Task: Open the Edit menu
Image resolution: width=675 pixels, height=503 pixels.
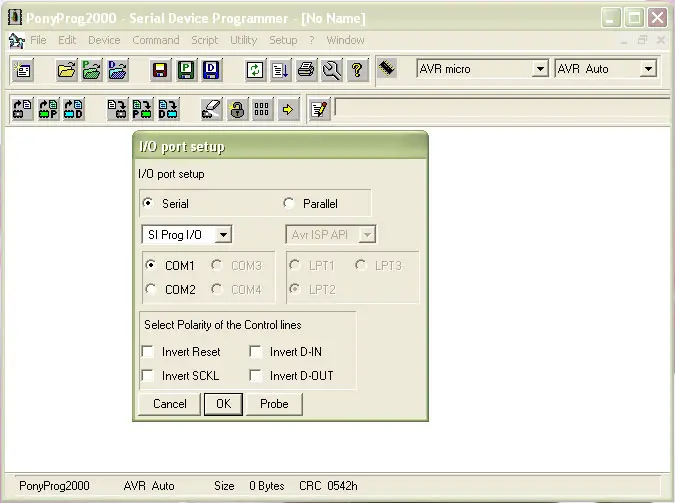Action: 67,40
